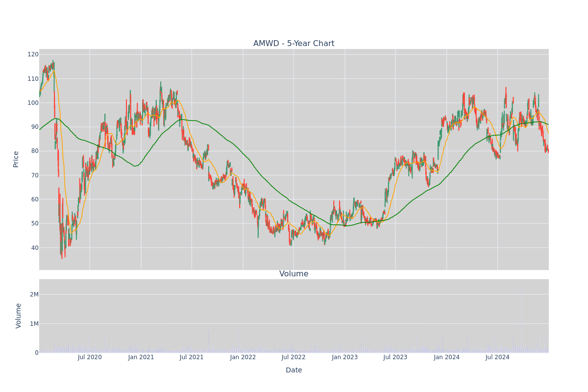
Task: Click the 70 price tick label
Action: [34, 175]
